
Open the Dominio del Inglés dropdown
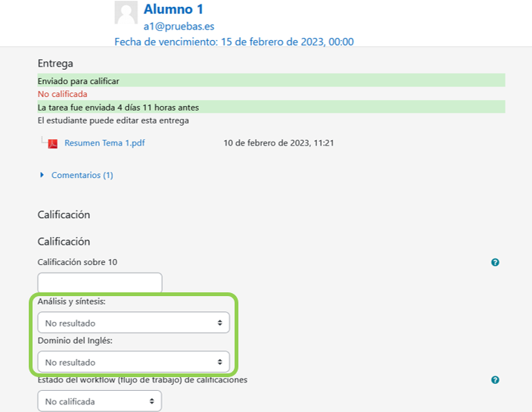pyautogui.click(x=134, y=362)
